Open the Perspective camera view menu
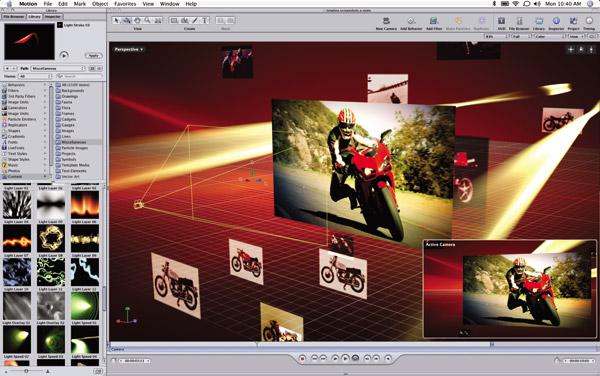The height and width of the screenshot is (376, 600). (x=129, y=49)
